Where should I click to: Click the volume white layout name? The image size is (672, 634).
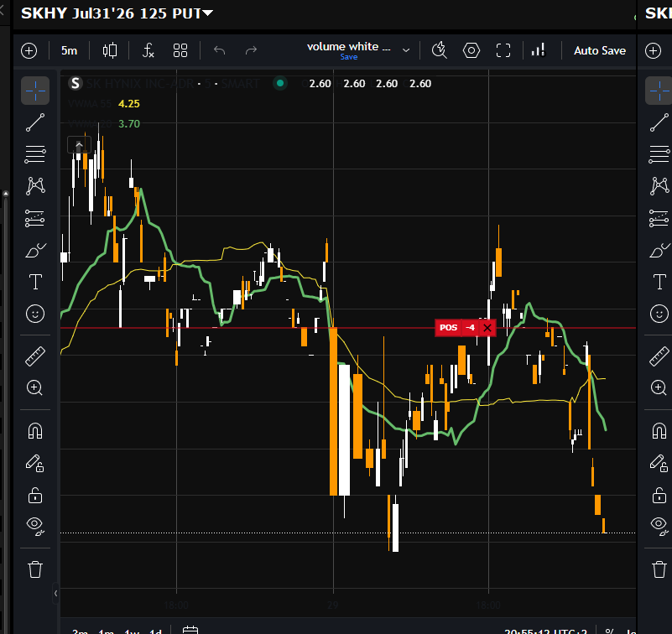[348, 46]
